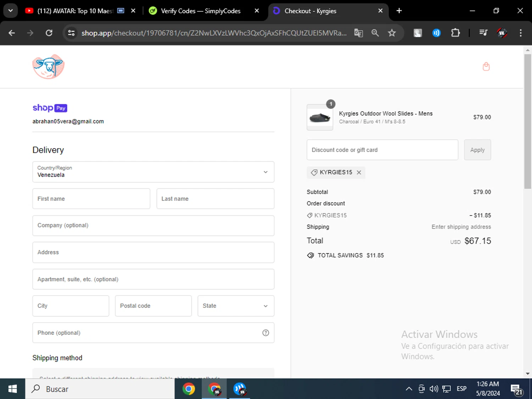Open the Country/Region dropdown
The height and width of the screenshot is (399, 532).
click(x=153, y=172)
